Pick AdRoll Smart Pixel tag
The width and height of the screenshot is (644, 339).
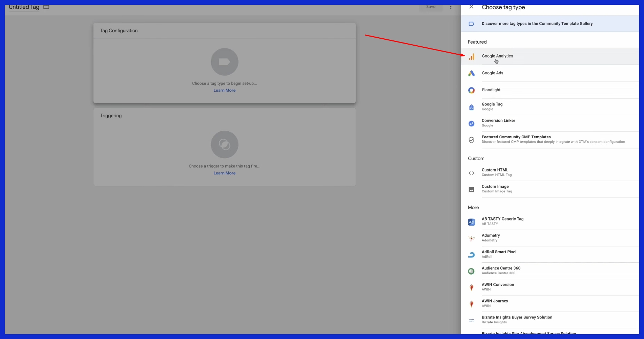coord(550,254)
